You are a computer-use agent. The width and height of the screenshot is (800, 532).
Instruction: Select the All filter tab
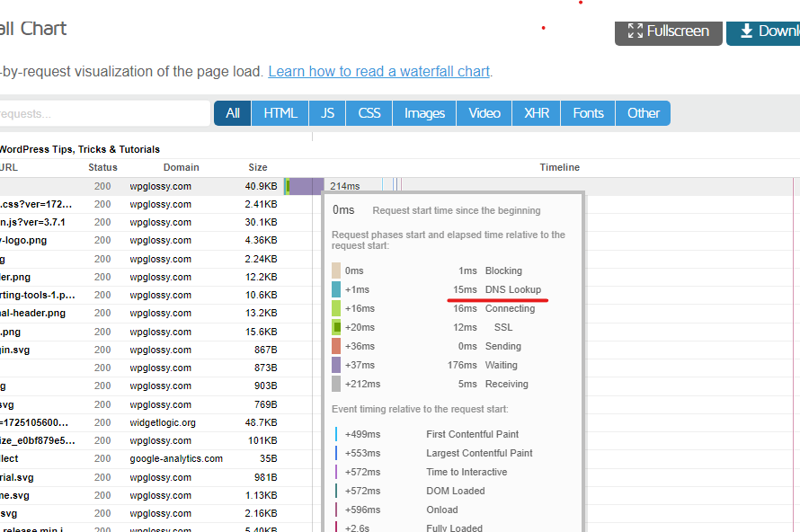coord(233,113)
